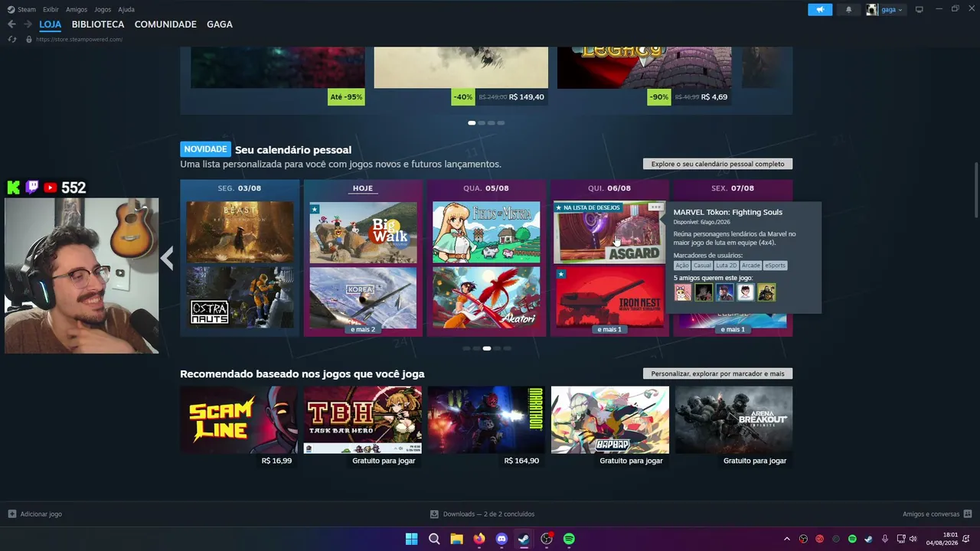The width and height of the screenshot is (980, 551).
Task: Click the Luta 2D tag in the tooltip
Action: coord(727,266)
